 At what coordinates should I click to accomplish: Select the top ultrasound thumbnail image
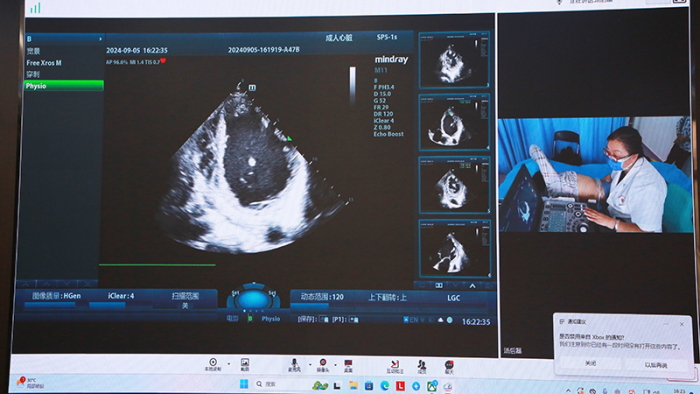[454, 60]
